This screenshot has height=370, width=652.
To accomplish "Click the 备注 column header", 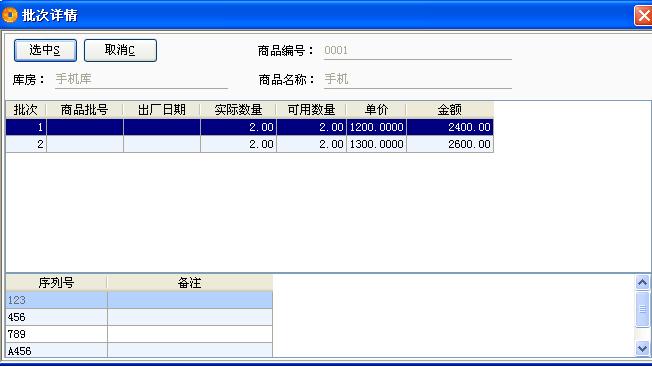I will [190, 283].
